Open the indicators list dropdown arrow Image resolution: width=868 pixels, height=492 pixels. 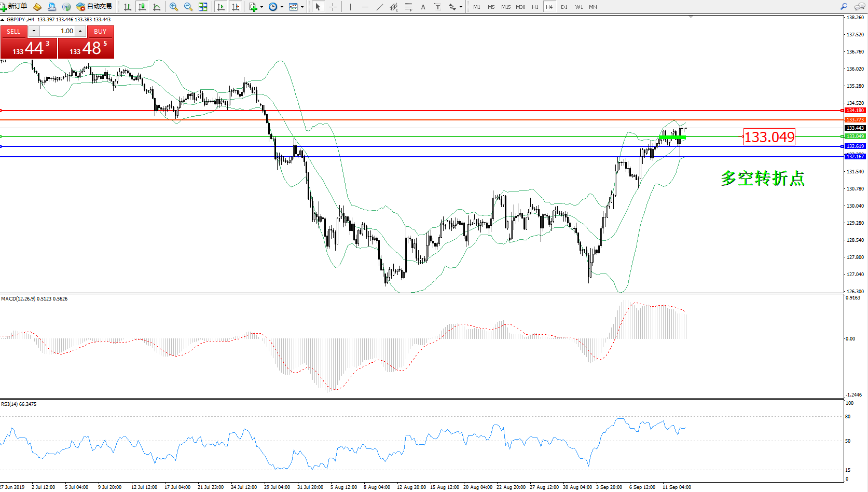261,7
